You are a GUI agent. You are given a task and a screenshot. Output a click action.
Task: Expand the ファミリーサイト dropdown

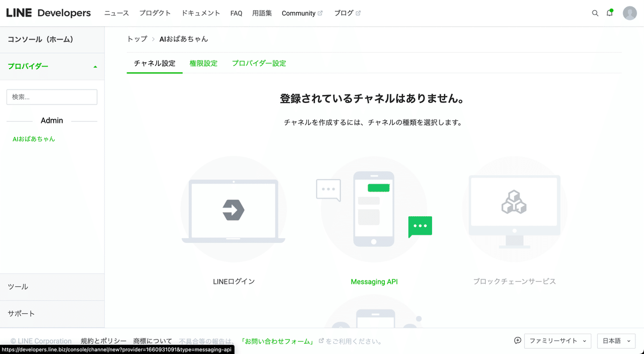click(558, 341)
